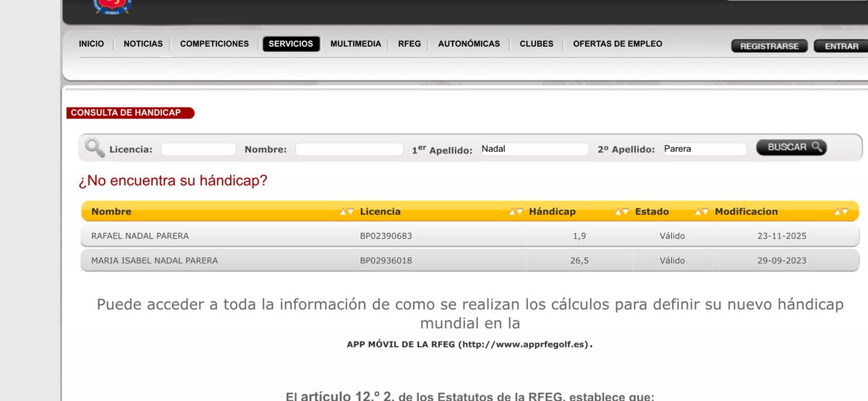Click the Nombre column header
The image size is (868, 401).
click(x=111, y=211)
